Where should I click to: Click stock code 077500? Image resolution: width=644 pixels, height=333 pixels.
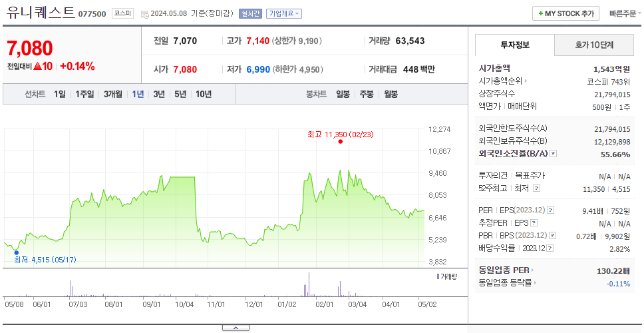pos(93,14)
